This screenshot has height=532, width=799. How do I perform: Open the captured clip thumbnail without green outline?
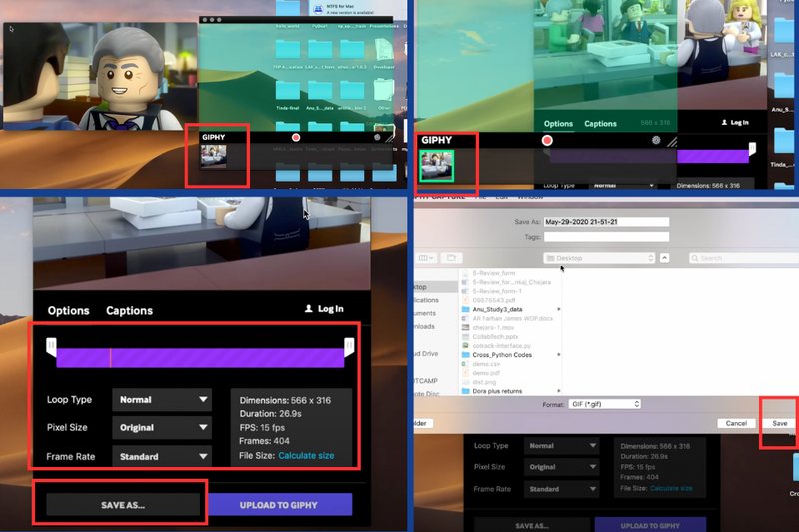point(214,156)
